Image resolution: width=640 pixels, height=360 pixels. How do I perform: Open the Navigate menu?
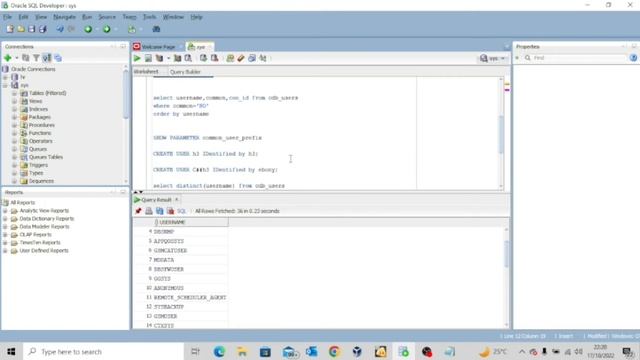tap(64, 17)
